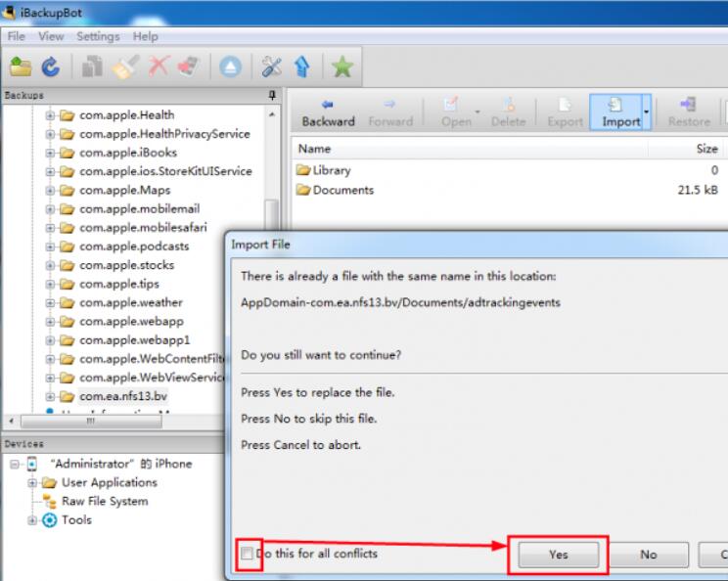Click the open backup folder toolbar icon
The image size is (728, 581).
click(x=21, y=67)
